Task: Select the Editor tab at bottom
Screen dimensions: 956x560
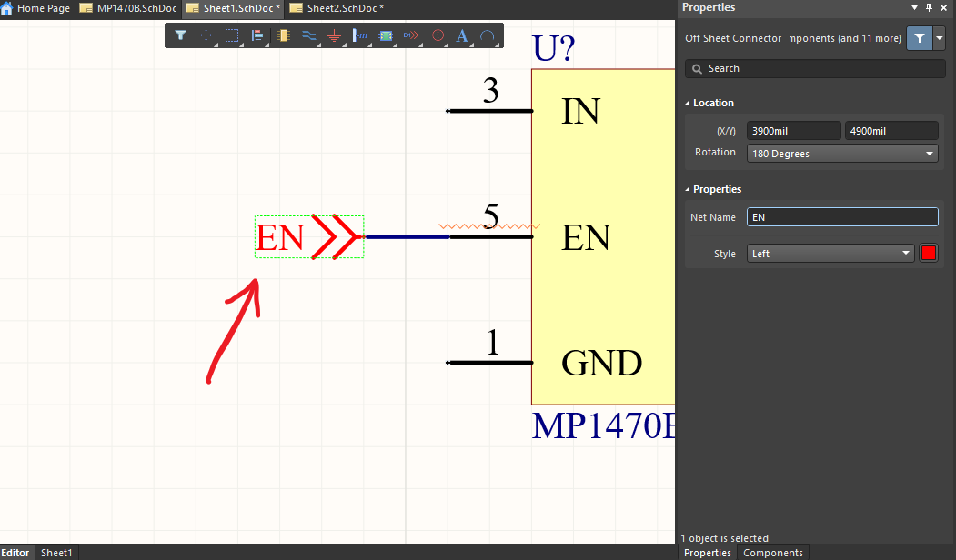Action: 15,553
